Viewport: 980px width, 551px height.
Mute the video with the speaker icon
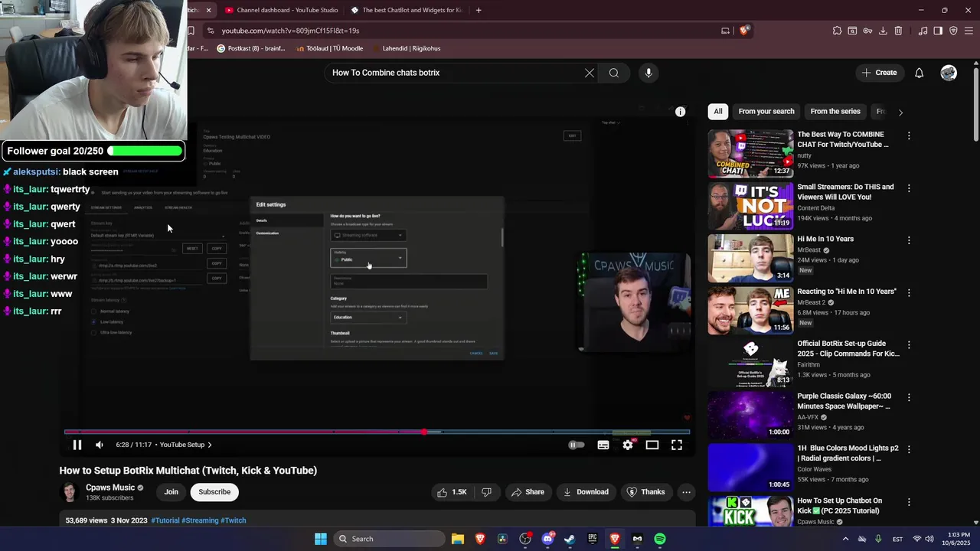tap(100, 445)
